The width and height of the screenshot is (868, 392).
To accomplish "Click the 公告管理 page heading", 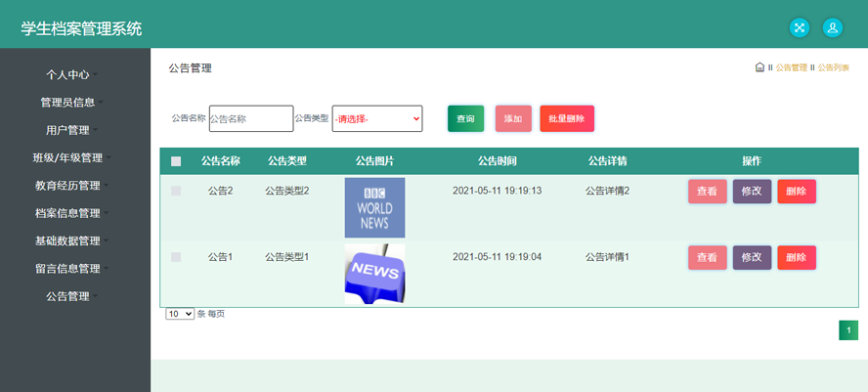I will [x=190, y=68].
